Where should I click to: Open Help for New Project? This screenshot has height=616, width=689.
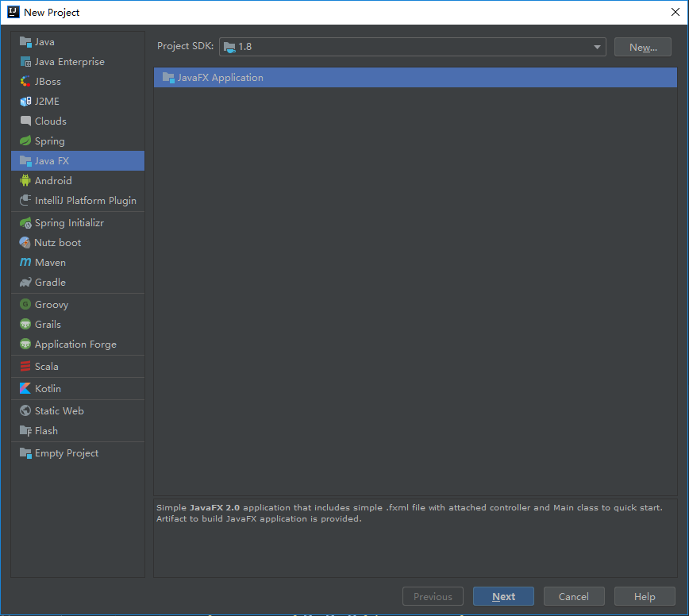645,596
